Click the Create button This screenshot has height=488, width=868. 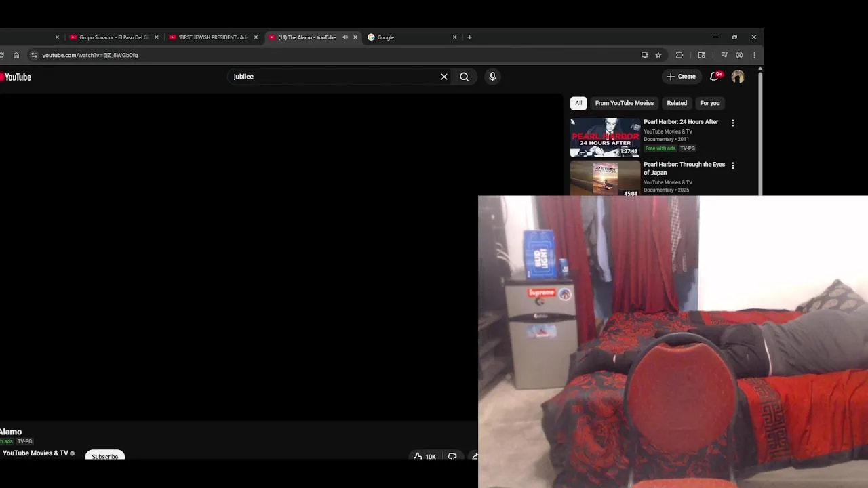[682, 77]
